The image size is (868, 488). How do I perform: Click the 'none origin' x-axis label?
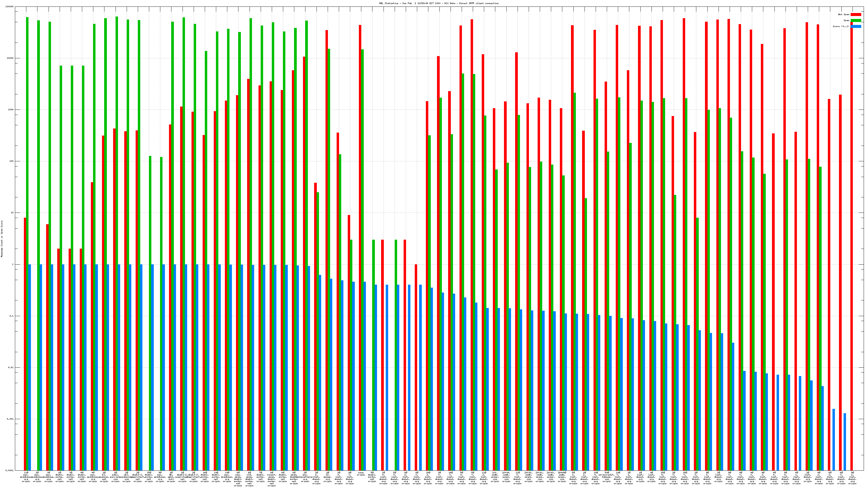(x=361, y=474)
